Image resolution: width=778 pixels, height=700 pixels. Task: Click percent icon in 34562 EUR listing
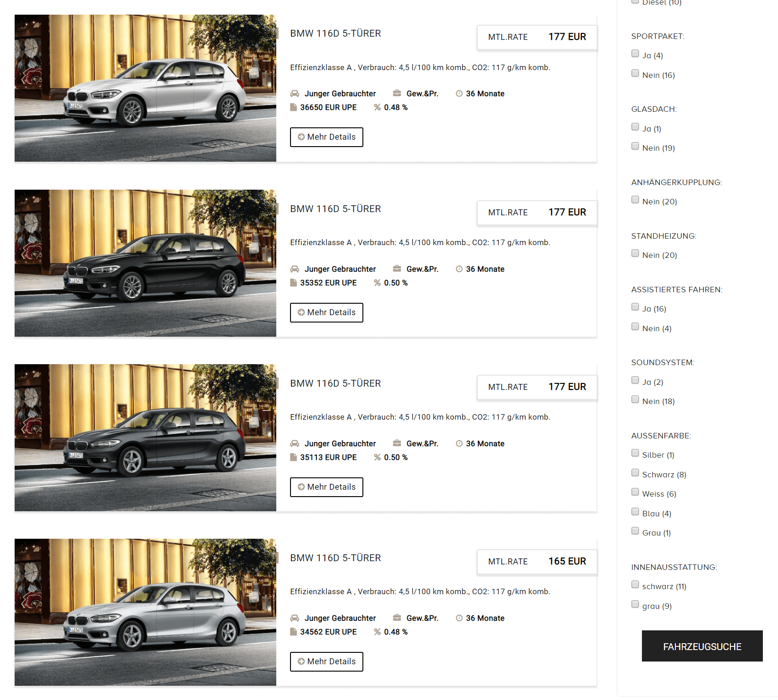(x=377, y=632)
